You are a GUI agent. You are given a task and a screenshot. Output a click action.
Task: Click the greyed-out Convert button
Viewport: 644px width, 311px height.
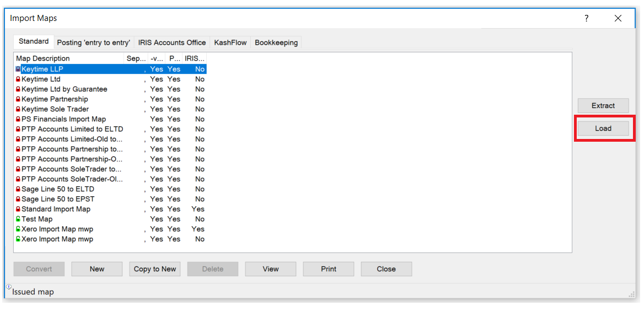(x=39, y=269)
